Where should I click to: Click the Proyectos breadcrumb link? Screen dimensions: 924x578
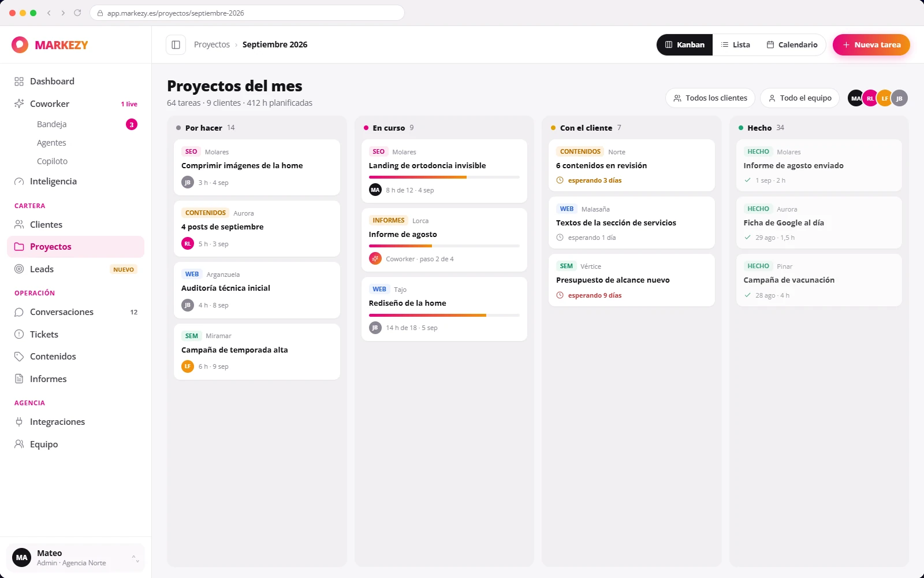pyautogui.click(x=212, y=45)
